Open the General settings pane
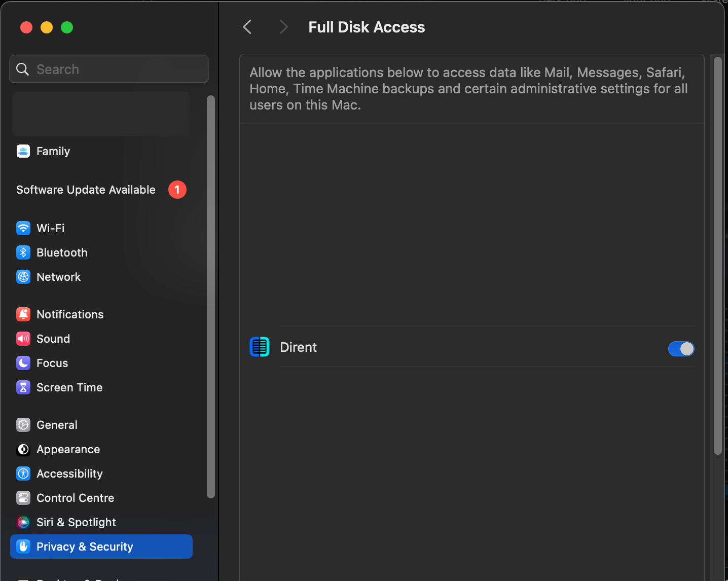 (x=57, y=425)
